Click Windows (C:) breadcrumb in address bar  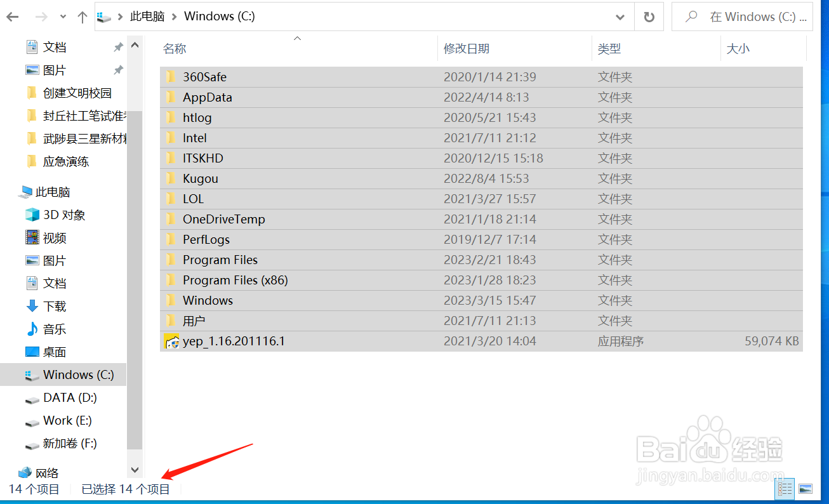pyautogui.click(x=220, y=17)
